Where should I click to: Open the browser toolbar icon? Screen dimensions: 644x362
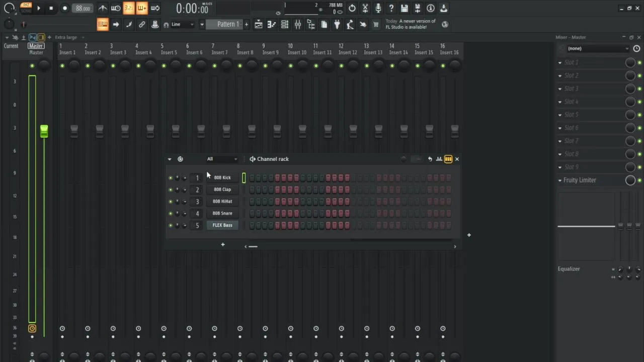click(x=311, y=24)
